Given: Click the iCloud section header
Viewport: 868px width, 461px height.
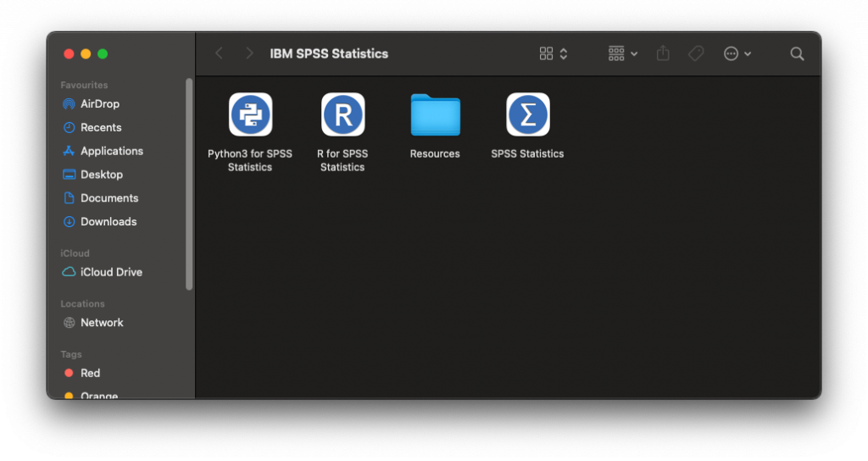Looking at the screenshot, I should pos(75,253).
